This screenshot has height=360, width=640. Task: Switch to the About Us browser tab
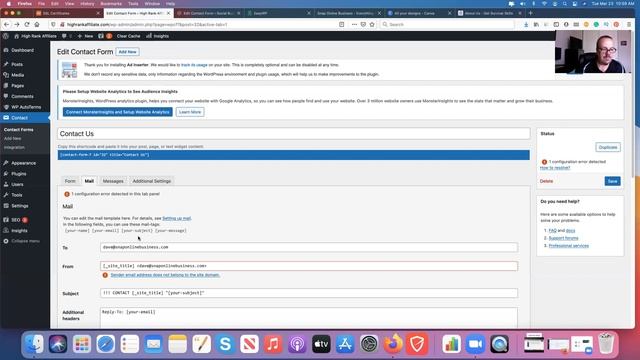point(489,13)
